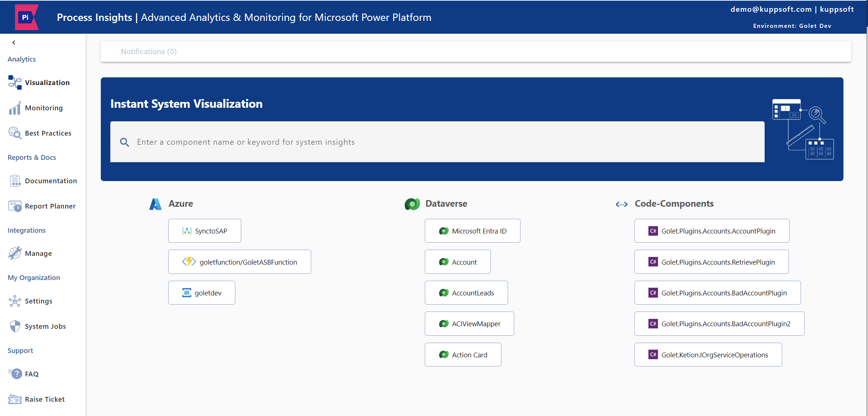Click the system visualization illustration graphic
Image resolution: width=868 pixels, height=416 pixels.
[x=803, y=129]
